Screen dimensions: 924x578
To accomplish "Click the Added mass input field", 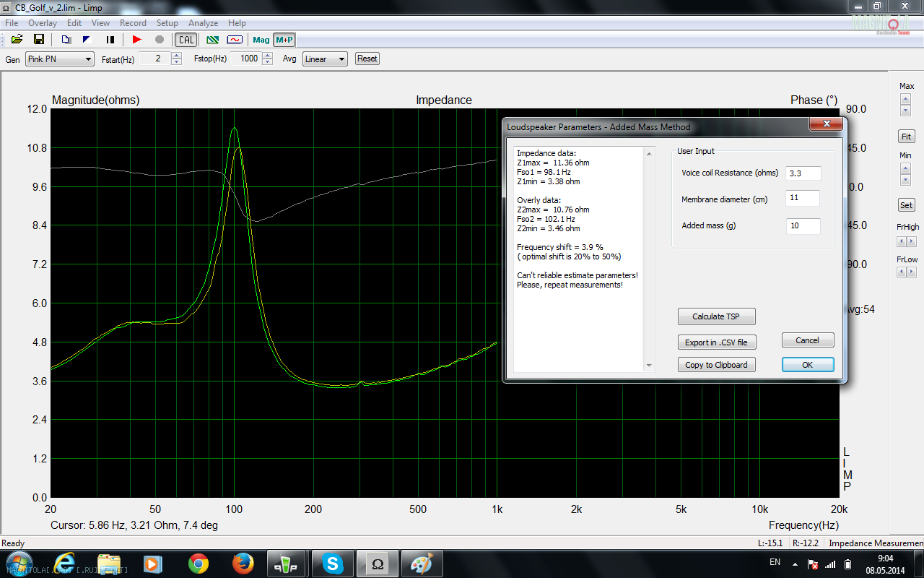I will [803, 226].
